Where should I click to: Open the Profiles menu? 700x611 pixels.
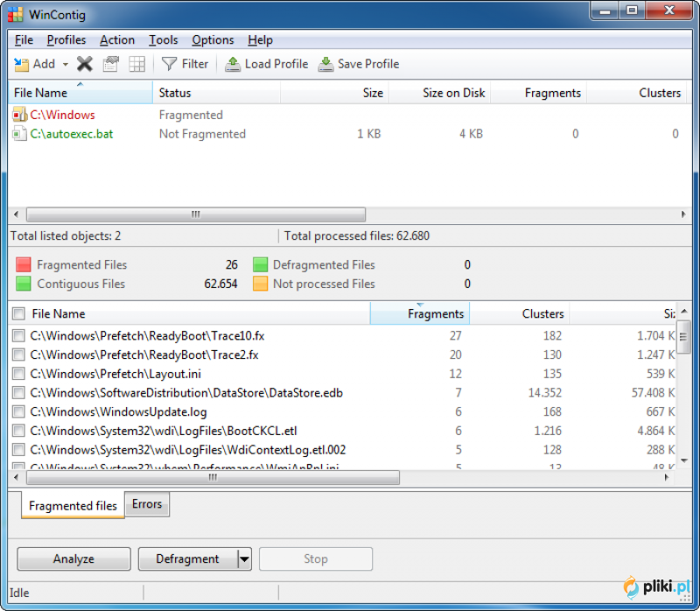click(x=66, y=40)
